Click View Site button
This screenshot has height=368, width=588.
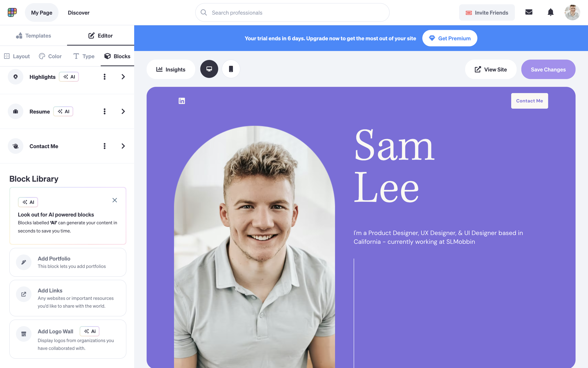tap(491, 69)
